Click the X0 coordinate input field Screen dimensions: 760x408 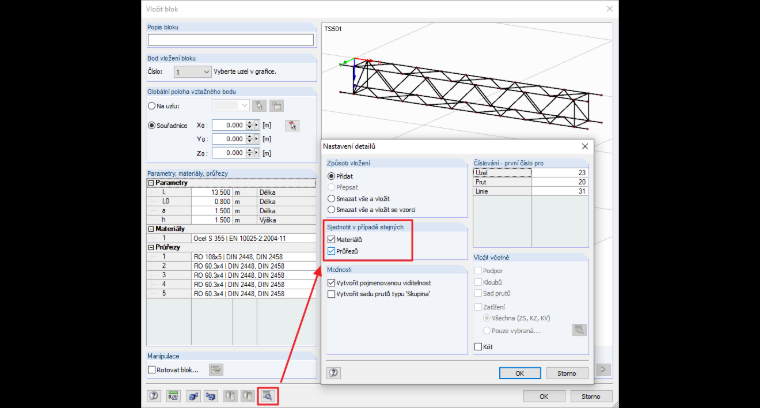229,125
